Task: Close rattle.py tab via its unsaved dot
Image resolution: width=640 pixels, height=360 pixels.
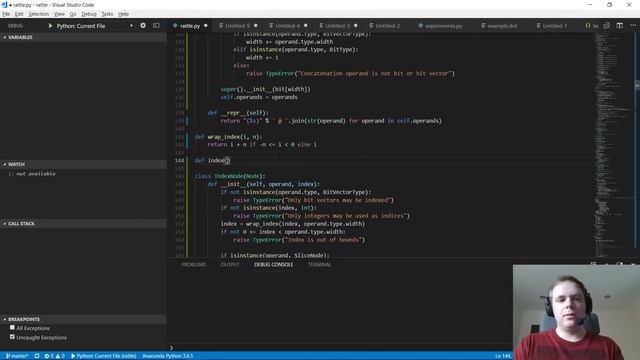Action: [206, 26]
